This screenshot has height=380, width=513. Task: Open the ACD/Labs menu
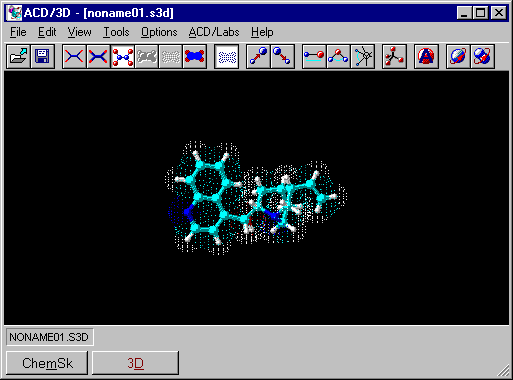(x=214, y=32)
